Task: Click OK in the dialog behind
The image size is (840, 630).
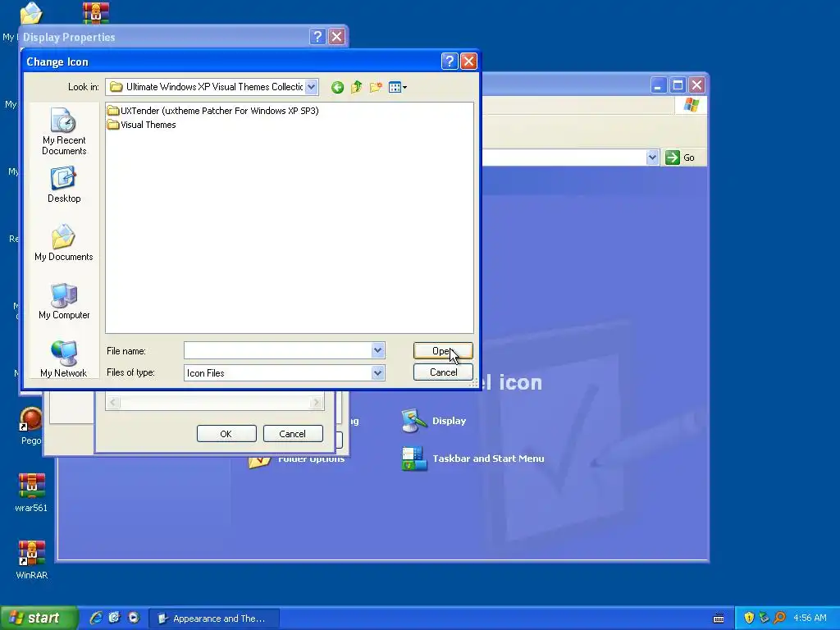Action: pos(226,433)
